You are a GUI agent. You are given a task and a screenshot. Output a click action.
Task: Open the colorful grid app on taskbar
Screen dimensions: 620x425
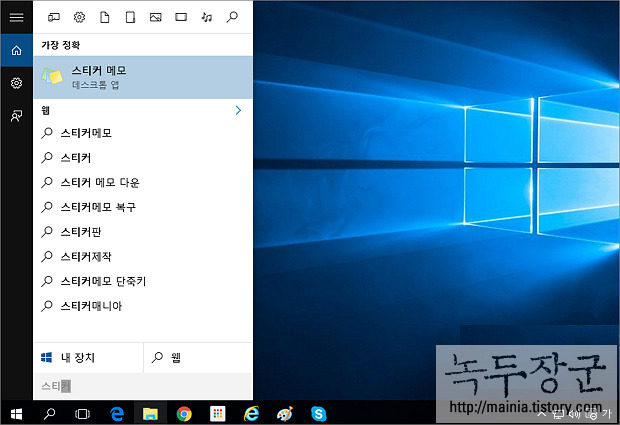point(217,414)
